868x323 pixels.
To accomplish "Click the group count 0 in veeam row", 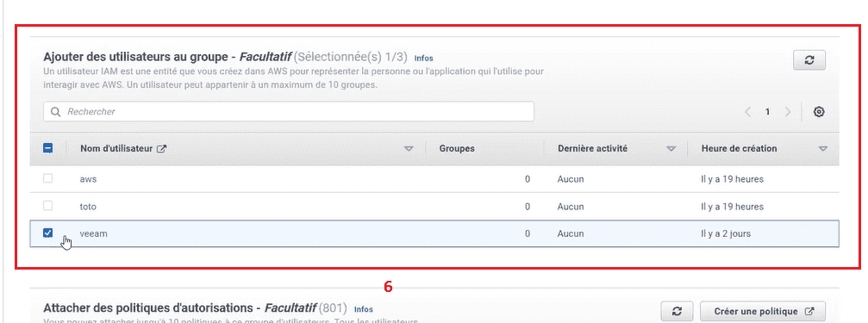I will click(x=528, y=233).
